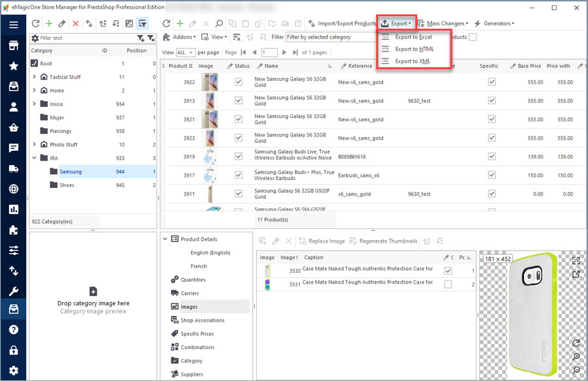Choose Export to XML
588x381 pixels.
pyautogui.click(x=414, y=61)
